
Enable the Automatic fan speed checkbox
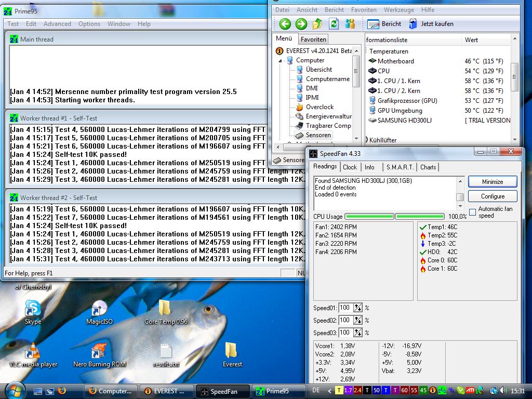[x=473, y=212]
